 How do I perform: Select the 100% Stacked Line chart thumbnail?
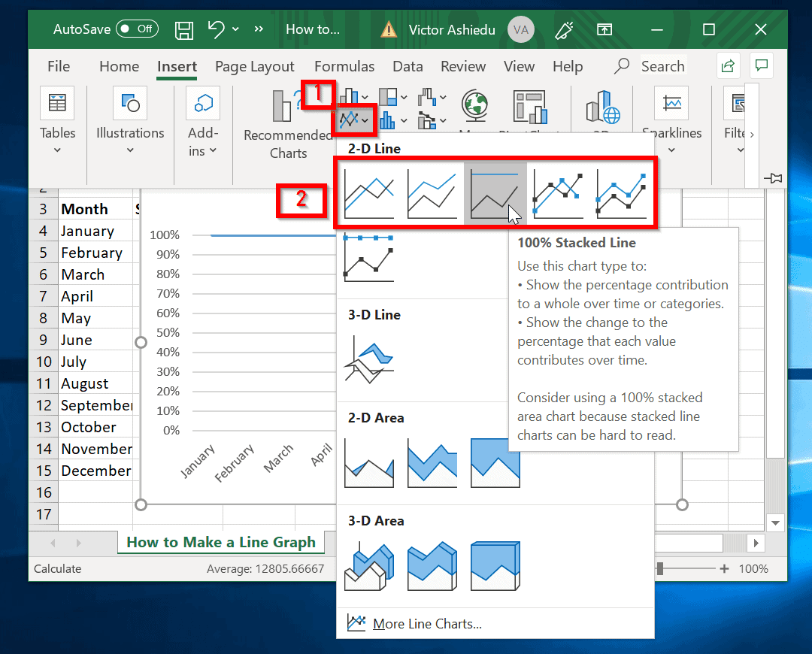[x=495, y=193]
